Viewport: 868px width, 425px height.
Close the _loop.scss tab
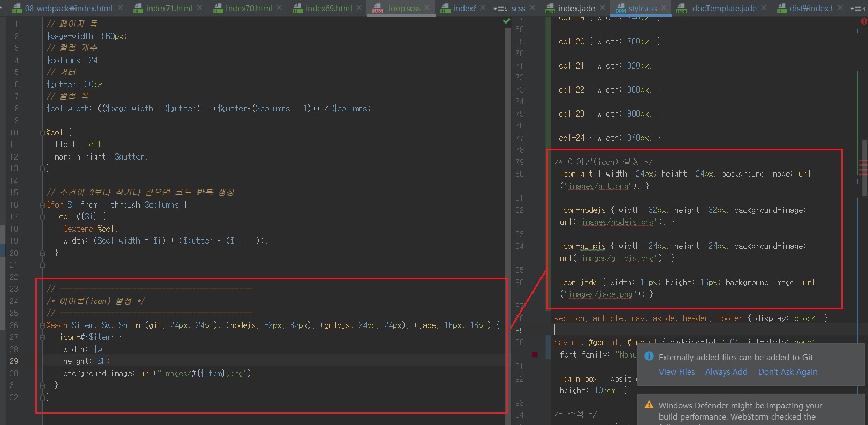click(x=427, y=8)
